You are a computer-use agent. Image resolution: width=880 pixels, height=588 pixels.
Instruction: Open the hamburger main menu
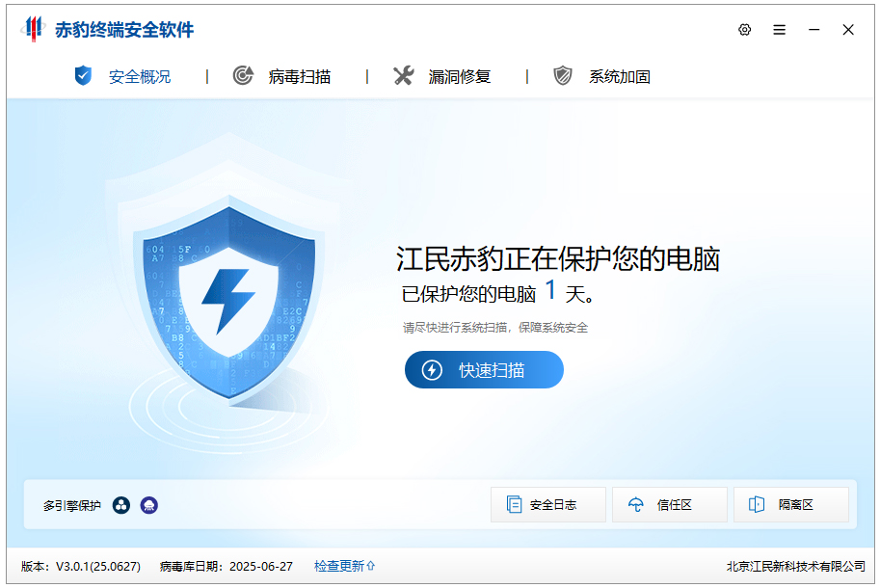tap(779, 31)
